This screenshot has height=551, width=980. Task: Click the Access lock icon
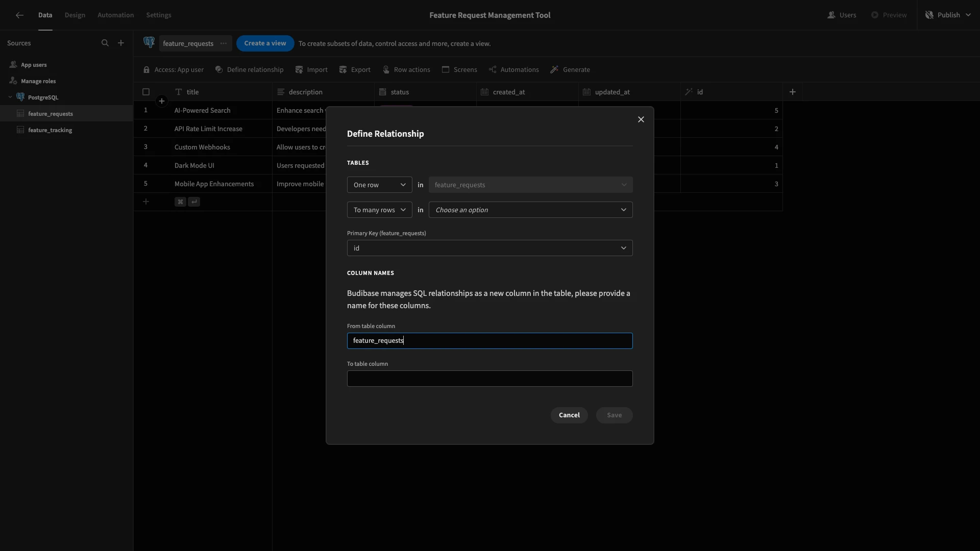pyautogui.click(x=146, y=70)
